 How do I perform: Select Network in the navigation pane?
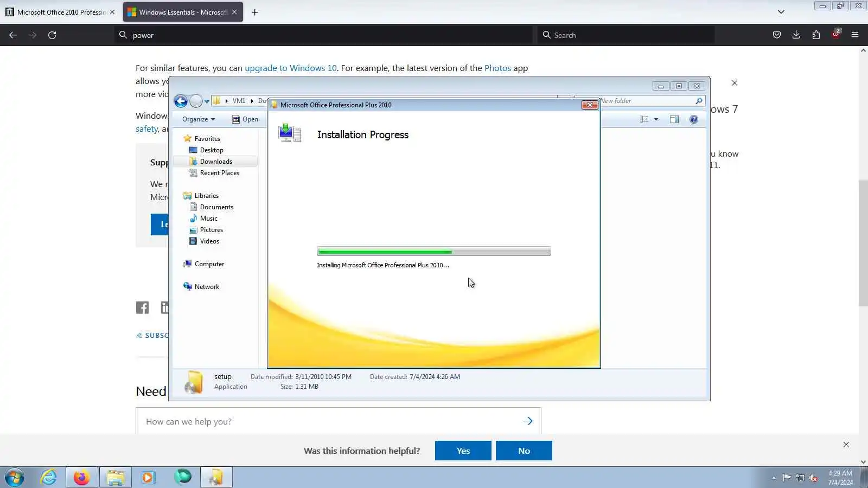click(x=207, y=287)
